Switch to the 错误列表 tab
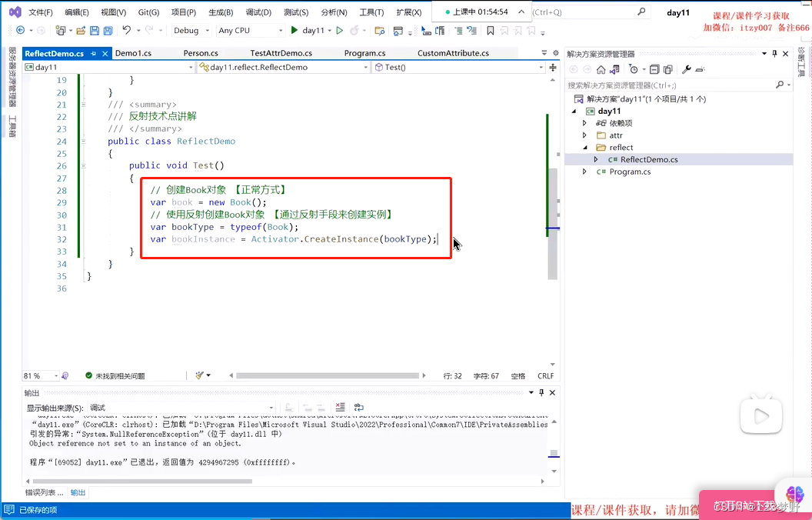The height and width of the screenshot is (520, 812). [45, 492]
